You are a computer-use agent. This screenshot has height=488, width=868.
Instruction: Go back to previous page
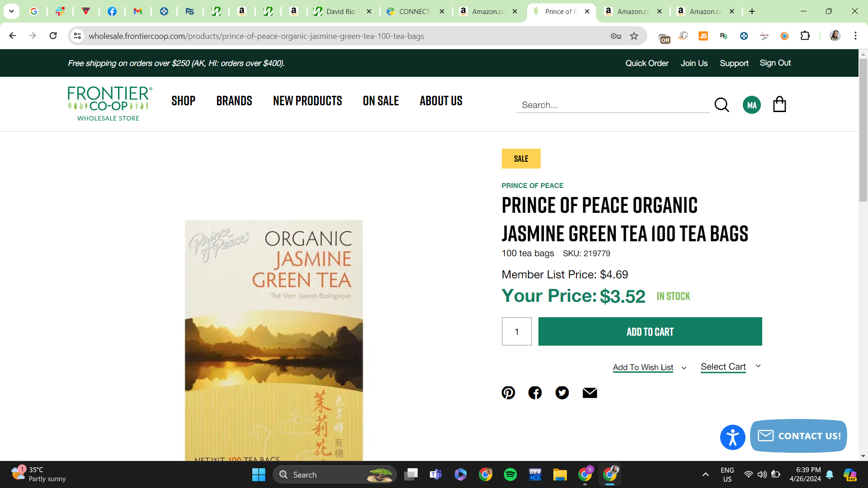(x=13, y=36)
